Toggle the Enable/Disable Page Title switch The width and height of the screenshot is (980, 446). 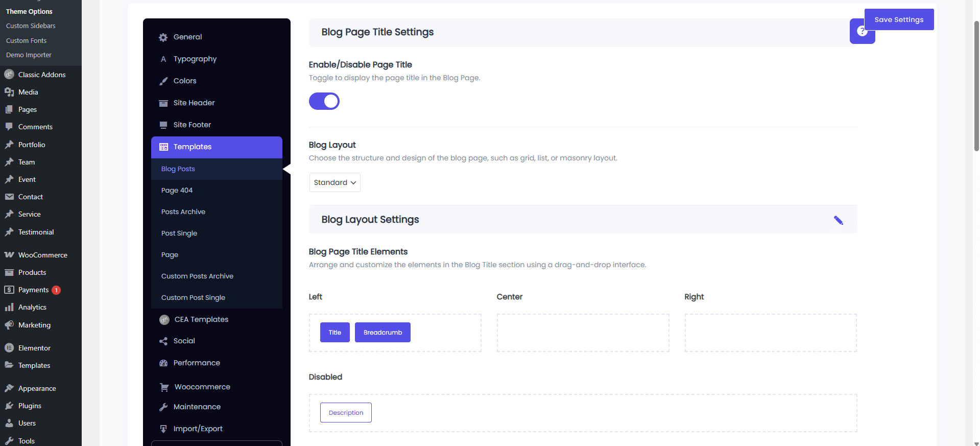pyautogui.click(x=324, y=101)
